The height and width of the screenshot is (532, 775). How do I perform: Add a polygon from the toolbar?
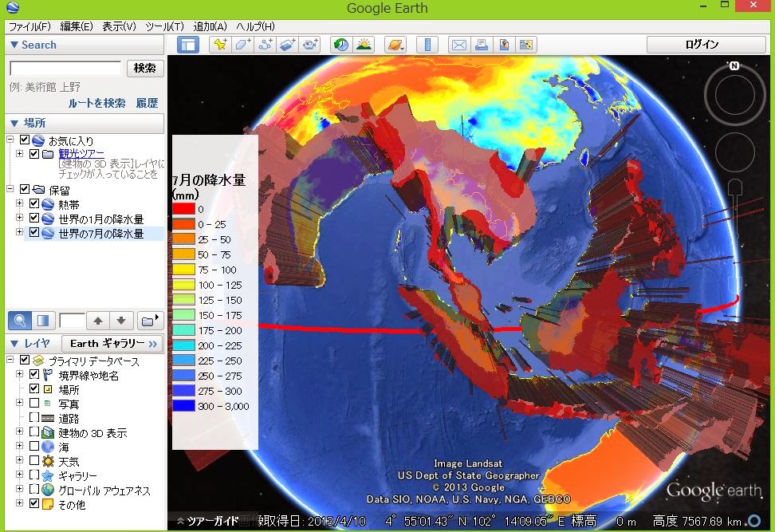tap(242, 45)
